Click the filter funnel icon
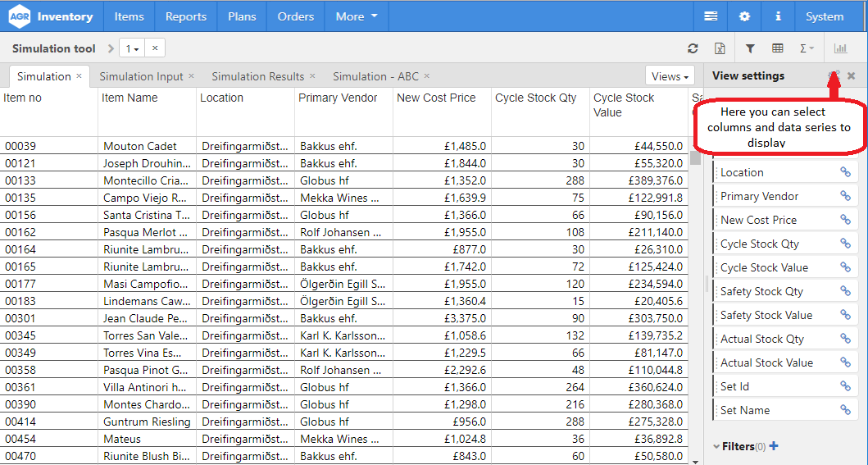868x465 pixels. (750, 48)
